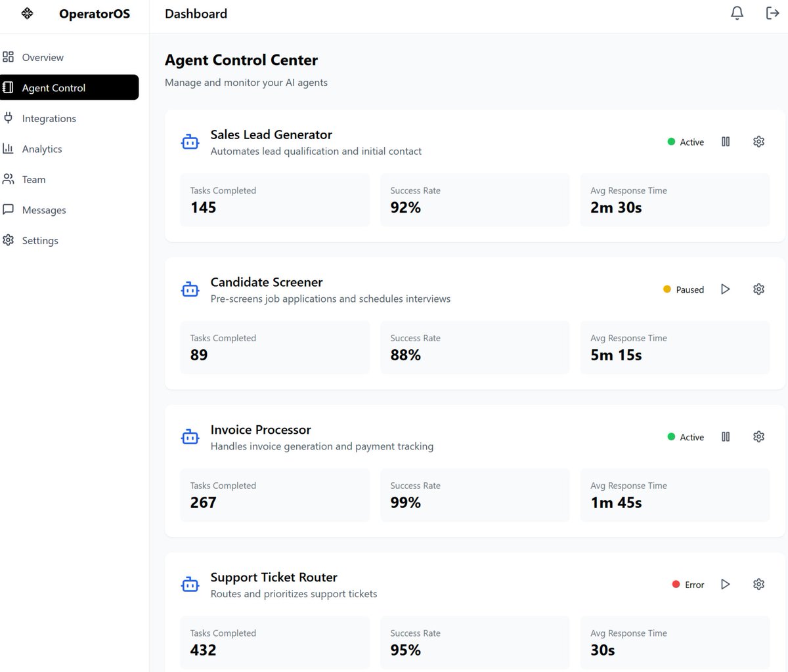Click the Integrations sidebar icon
Image resolution: width=788 pixels, height=672 pixels.
[9, 118]
